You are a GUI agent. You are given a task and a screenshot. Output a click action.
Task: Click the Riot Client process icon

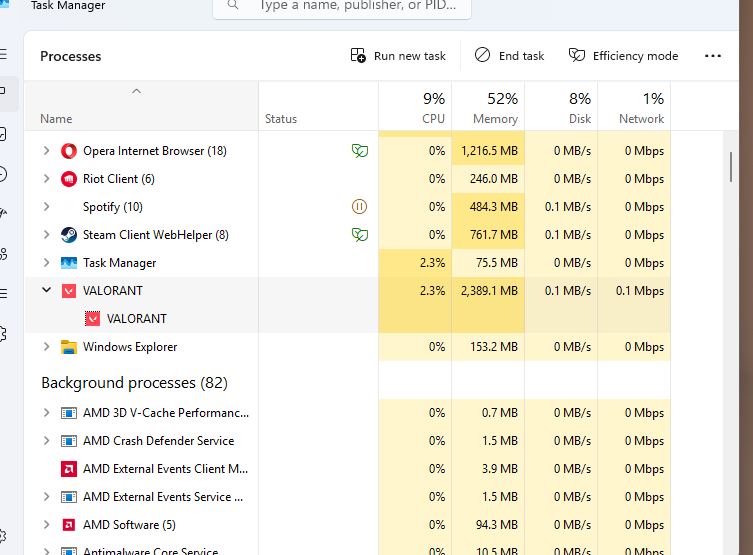[69, 179]
